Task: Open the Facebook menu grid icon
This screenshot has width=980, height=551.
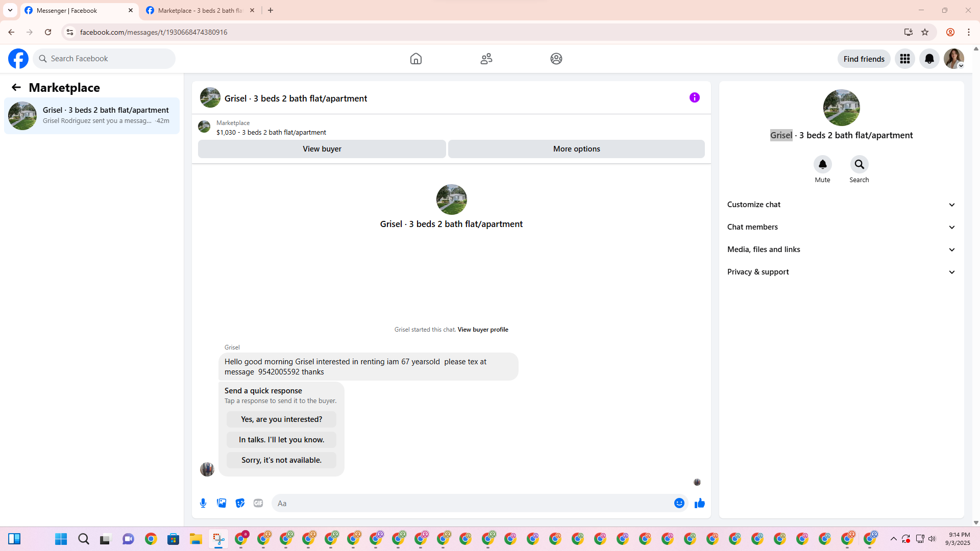Action: pos(905,59)
